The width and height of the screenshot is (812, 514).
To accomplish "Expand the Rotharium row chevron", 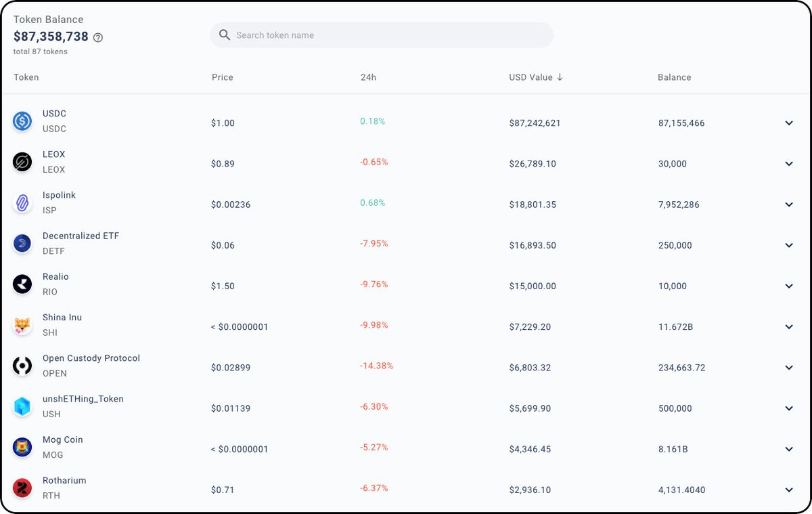I will click(789, 490).
